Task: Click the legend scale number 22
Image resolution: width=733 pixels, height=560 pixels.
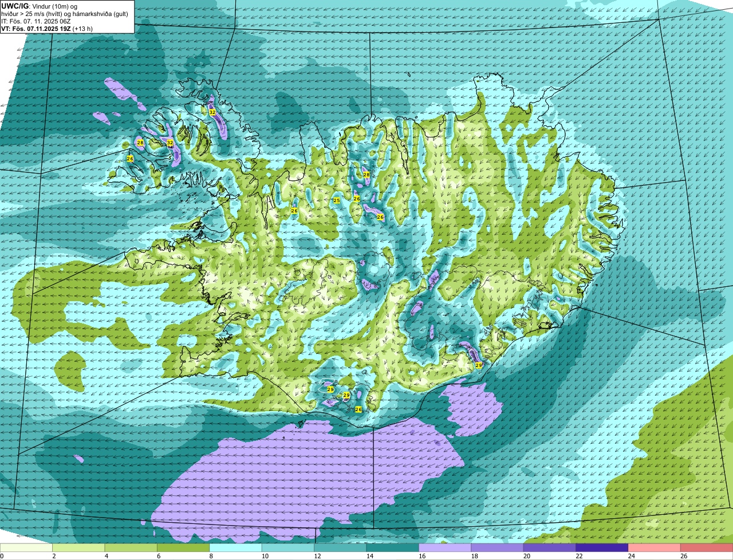Action: point(578,556)
